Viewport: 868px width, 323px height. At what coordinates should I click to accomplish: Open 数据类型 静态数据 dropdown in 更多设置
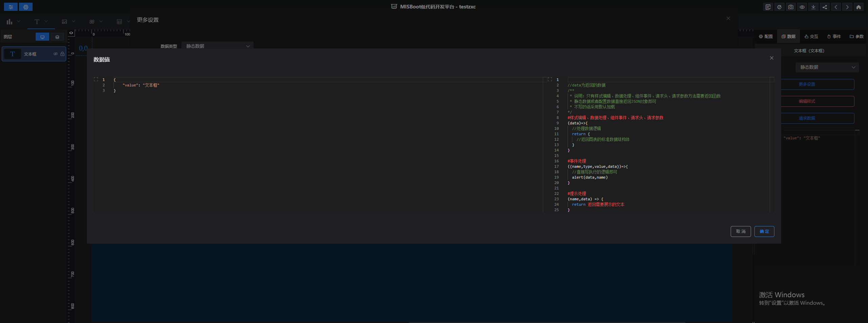(217, 46)
